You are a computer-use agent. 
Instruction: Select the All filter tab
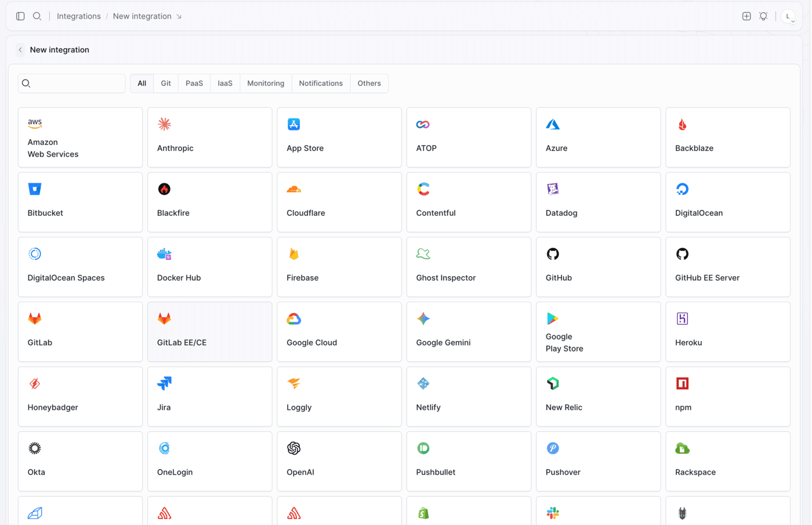click(142, 84)
